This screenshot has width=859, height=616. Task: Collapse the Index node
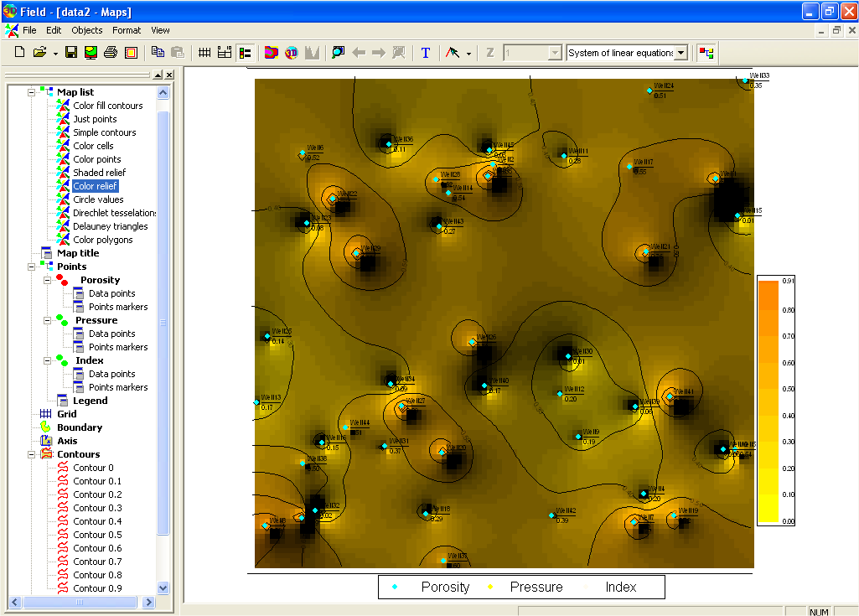pos(47,360)
